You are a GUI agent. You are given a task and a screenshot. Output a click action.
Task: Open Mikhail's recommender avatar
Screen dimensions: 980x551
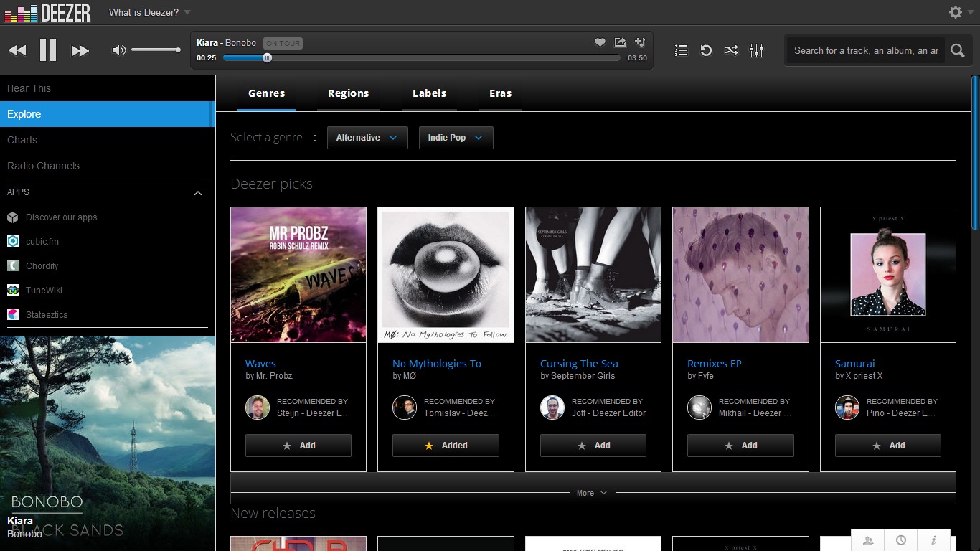[x=699, y=408]
